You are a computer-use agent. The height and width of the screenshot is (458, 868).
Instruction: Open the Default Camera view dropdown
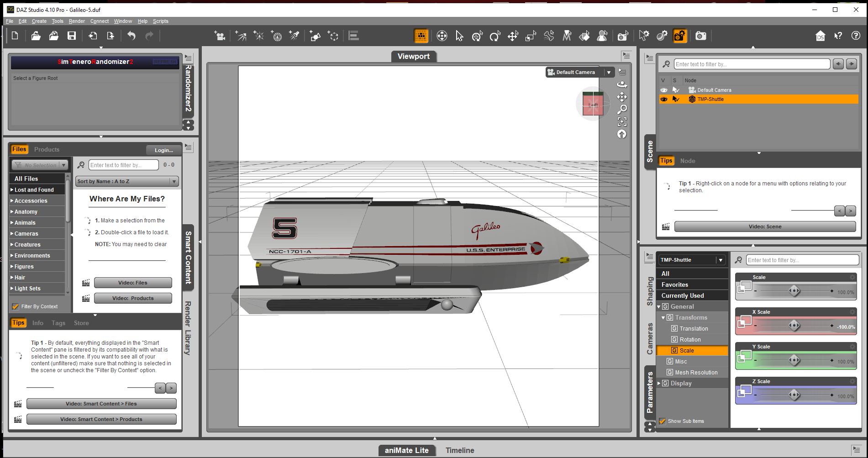609,72
